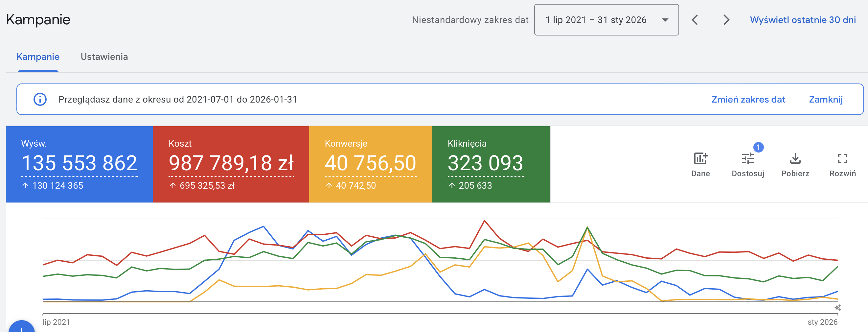The image size is (868, 332).
Task: Click the info icon in the notification banner
Action: pyautogui.click(x=40, y=99)
